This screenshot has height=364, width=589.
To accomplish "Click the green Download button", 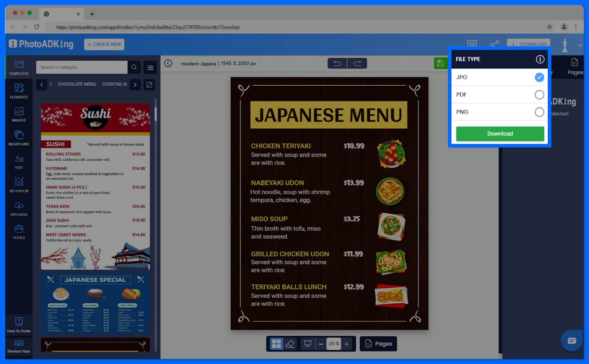I will click(500, 133).
